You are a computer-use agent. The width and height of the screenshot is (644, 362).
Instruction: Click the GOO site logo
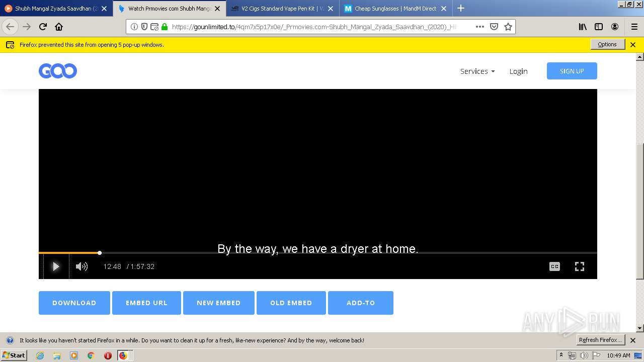(58, 71)
